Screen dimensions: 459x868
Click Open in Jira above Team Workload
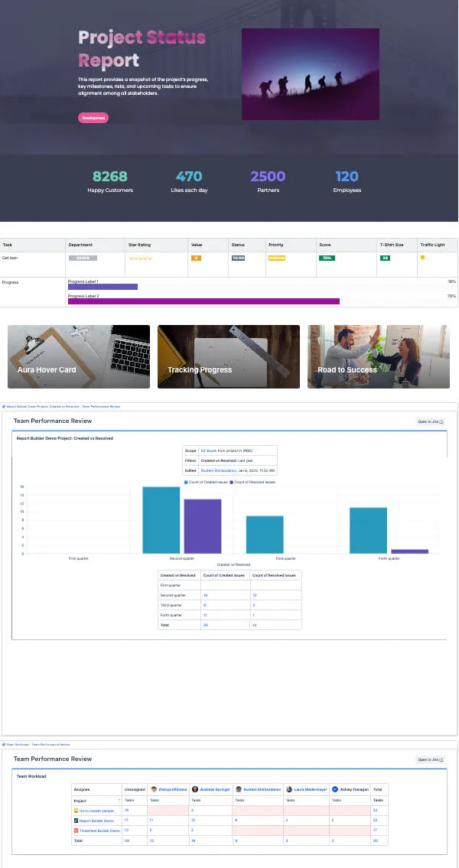[x=431, y=759]
